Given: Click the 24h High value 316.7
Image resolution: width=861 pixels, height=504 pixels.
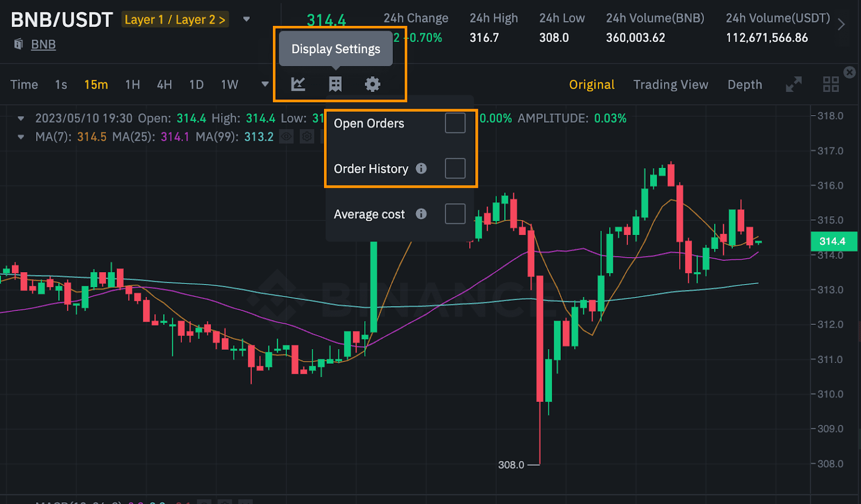Looking at the screenshot, I should point(484,38).
